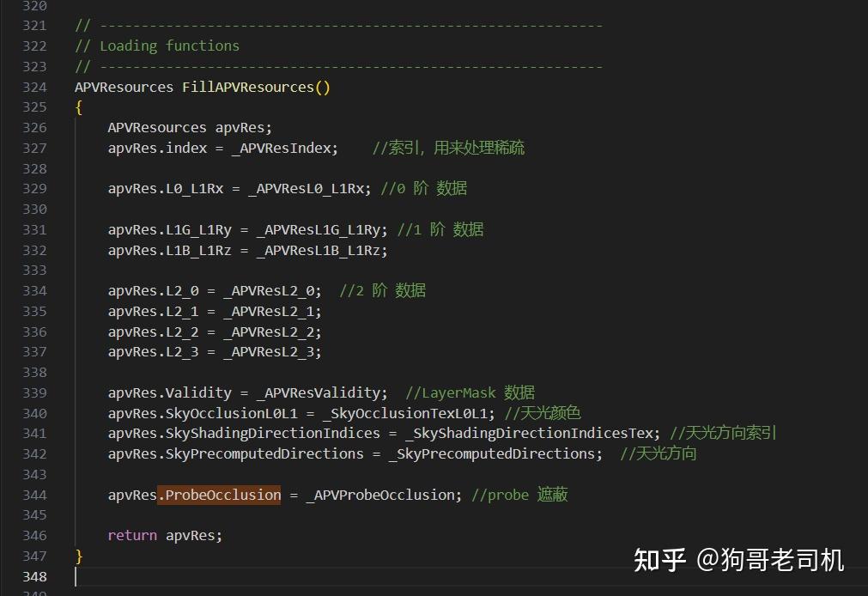Click the _APVResL1G_L1Ry identifier on line 331
Viewport: 868px width, 596px height.
coord(319,229)
